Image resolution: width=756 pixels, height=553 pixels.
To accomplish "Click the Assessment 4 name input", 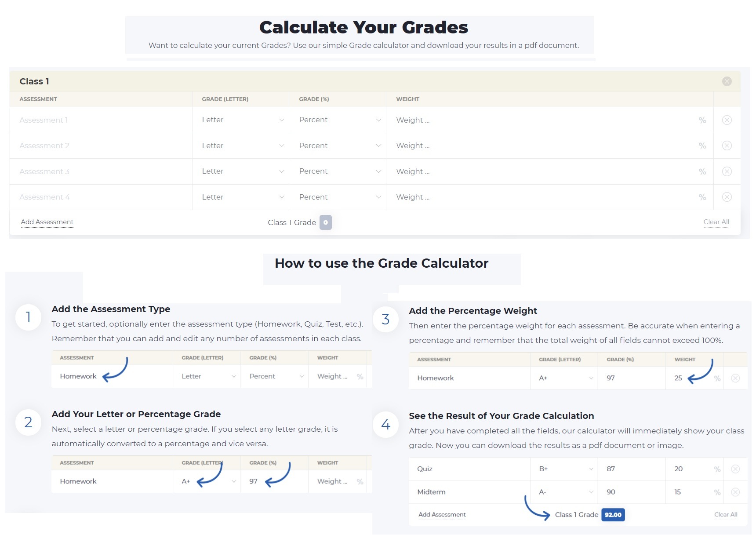I will (100, 197).
